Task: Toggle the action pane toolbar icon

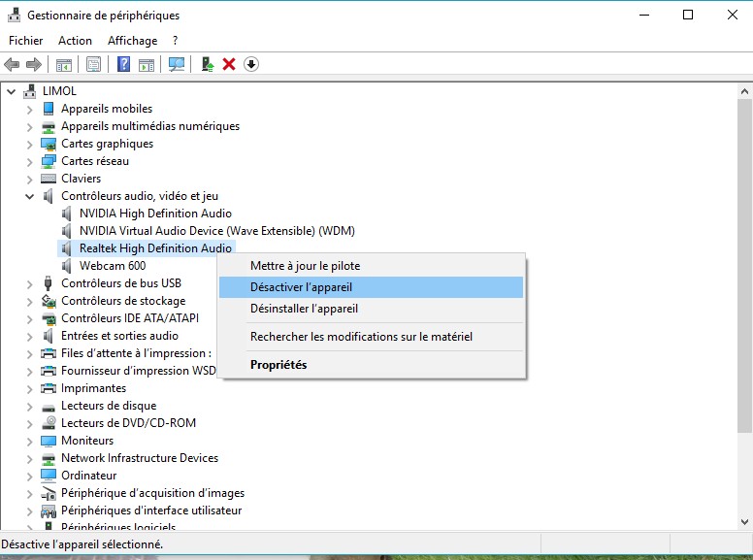Action: click(x=146, y=64)
